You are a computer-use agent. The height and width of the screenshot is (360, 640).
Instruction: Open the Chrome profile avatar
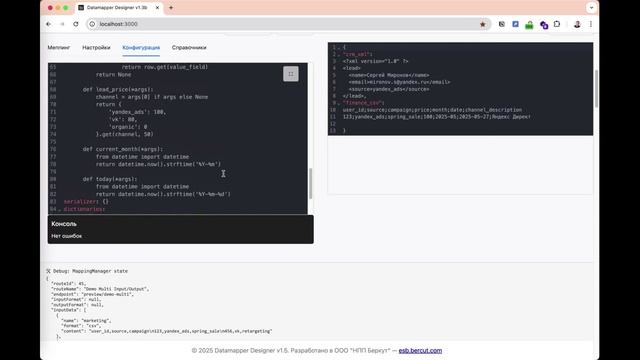[577, 24]
